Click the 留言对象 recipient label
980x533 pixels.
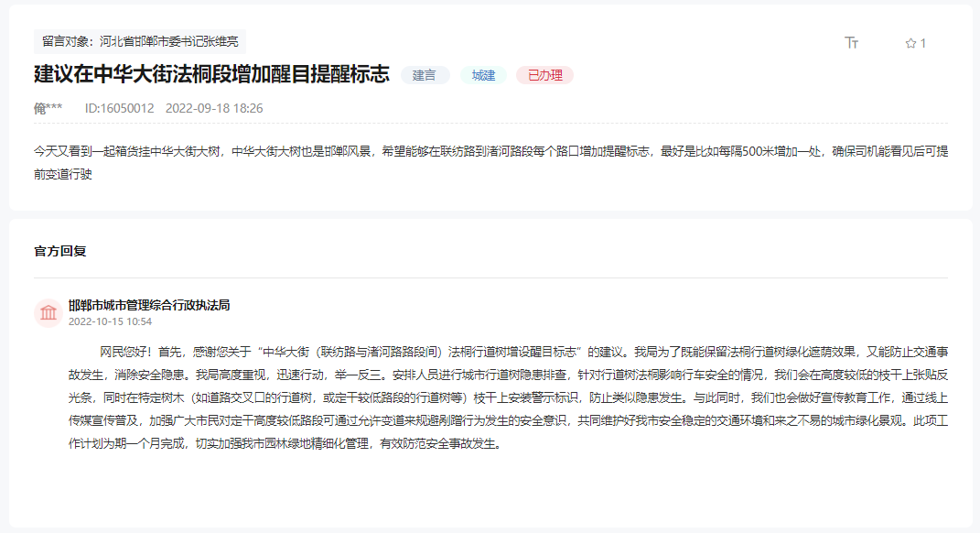[x=140, y=41]
